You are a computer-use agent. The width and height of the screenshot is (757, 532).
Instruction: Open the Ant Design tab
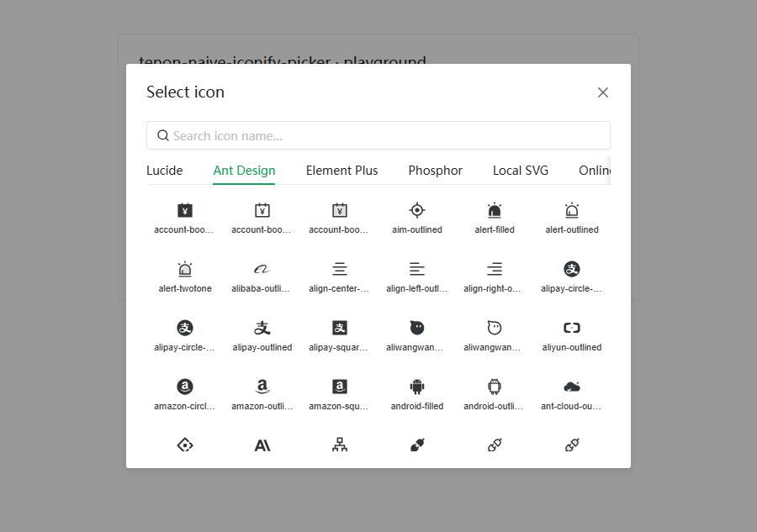pos(244,171)
